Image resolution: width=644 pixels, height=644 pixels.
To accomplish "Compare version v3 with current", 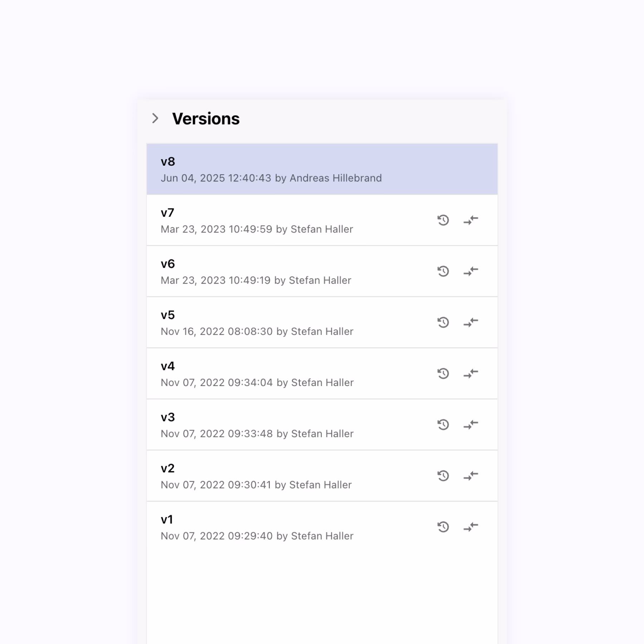I will tap(471, 425).
